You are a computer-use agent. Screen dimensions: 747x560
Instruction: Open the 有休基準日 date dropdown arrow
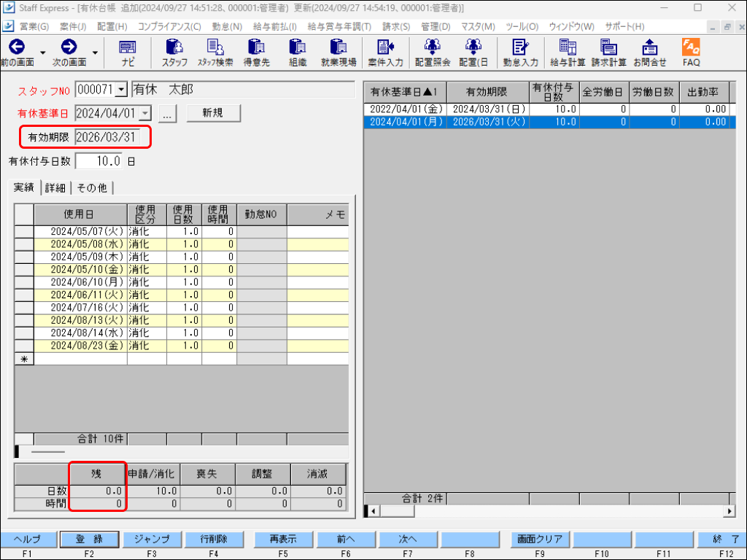[145, 113]
